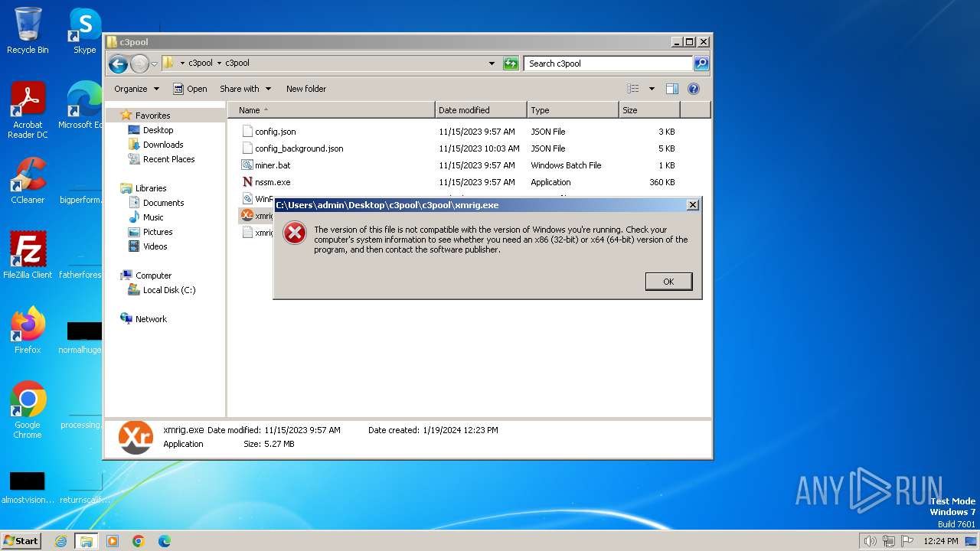Select Favorites in the navigation pane
This screenshot has height=551, width=980.
pos(152,116)
